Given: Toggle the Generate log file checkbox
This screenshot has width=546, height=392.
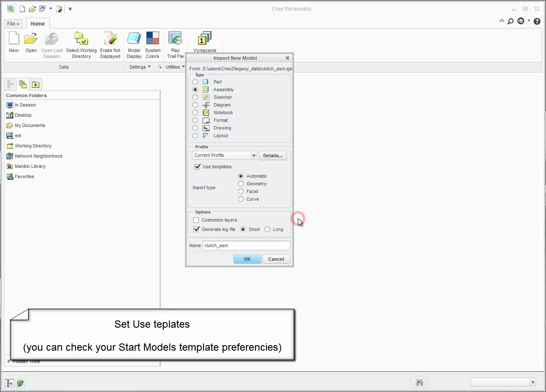Looking at the screenshot, I should (x=196, y=229).
